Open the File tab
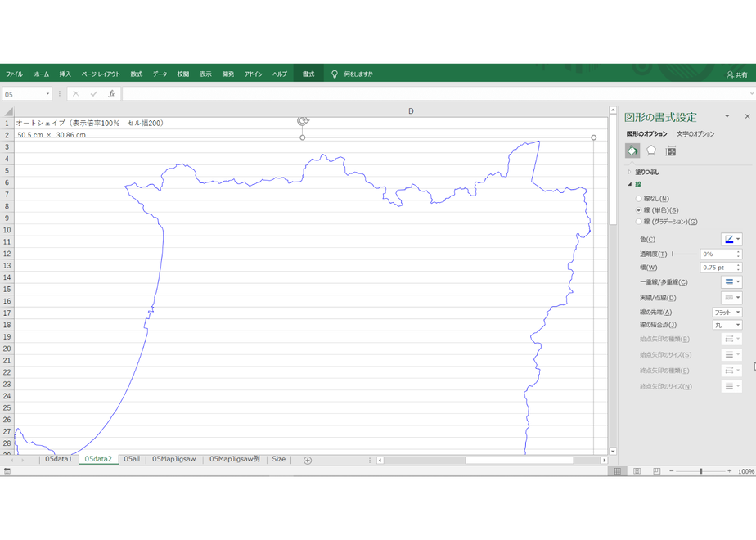The height and width of the screenshot is (540, 756). [15, 74]
